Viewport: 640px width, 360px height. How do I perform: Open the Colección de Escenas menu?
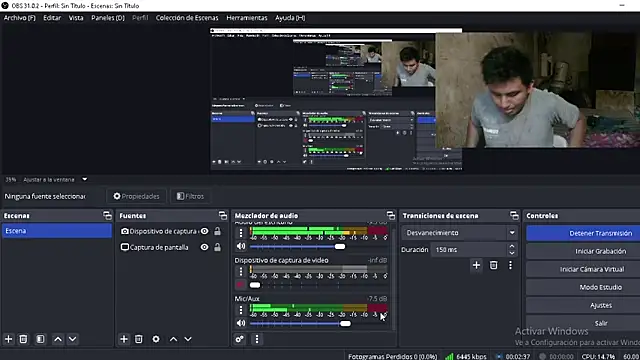click(187, 18)
